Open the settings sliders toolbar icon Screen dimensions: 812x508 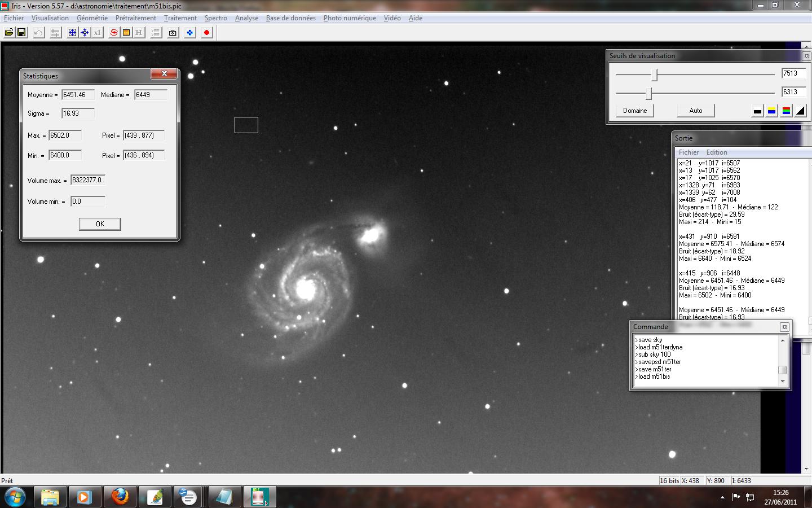pyautogui.click(x=55, y=33)
